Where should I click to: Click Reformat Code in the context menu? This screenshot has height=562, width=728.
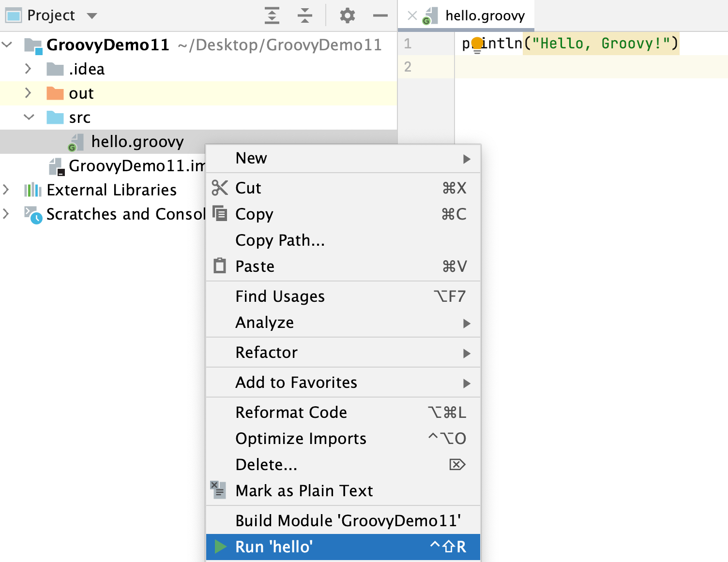[x=291, y=412]
